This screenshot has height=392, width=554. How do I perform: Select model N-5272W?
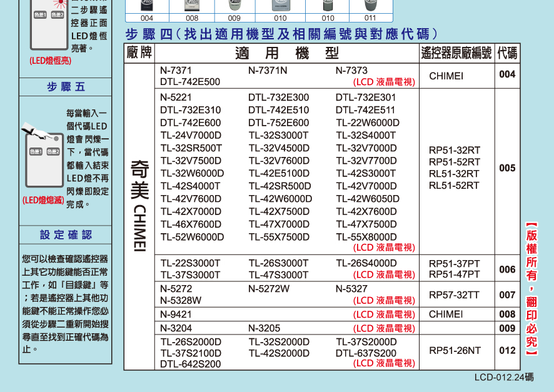point(268,289)
